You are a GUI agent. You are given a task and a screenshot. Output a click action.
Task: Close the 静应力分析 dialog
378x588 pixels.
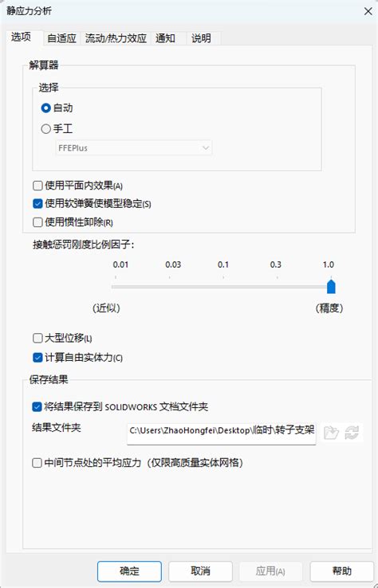[368, 11]
